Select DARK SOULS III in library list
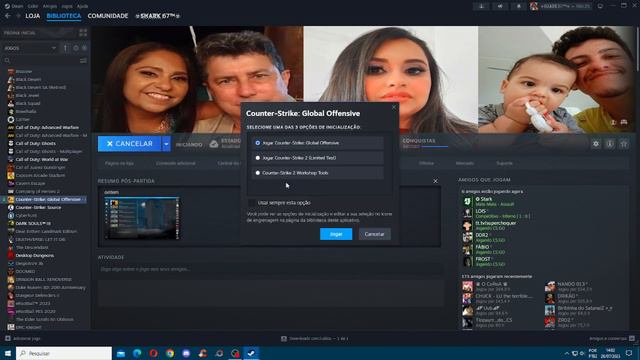The image size is (640, 360). [33, 223]
